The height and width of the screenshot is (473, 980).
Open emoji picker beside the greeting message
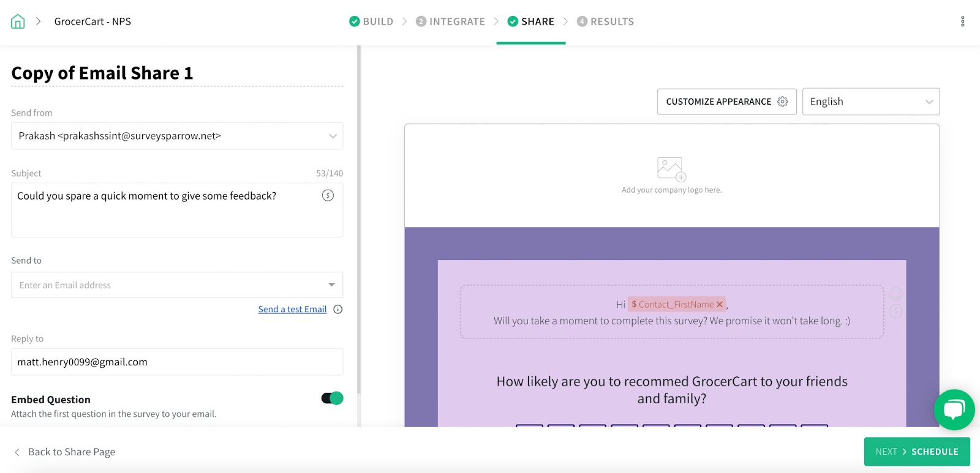click(895, 294)
